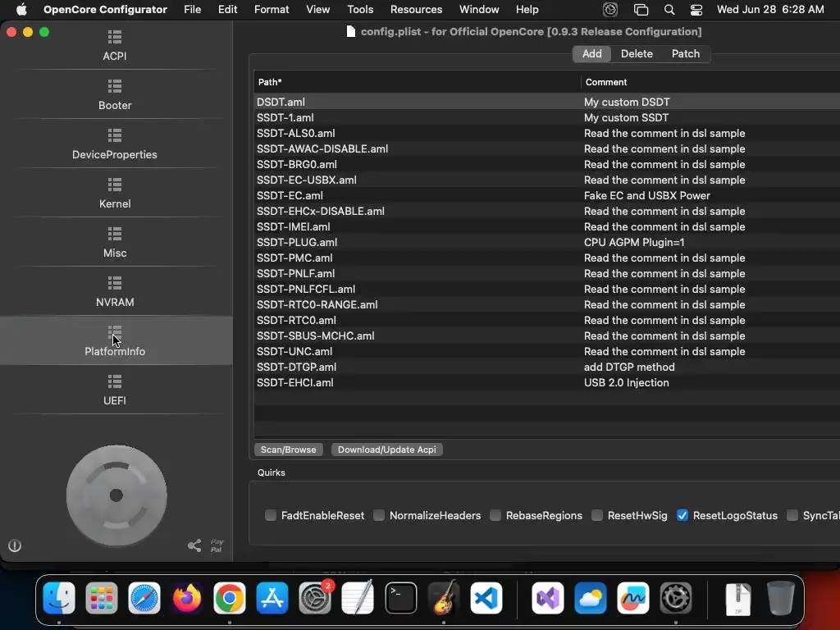Open the DeviceProperties section

tap(115, 144)
